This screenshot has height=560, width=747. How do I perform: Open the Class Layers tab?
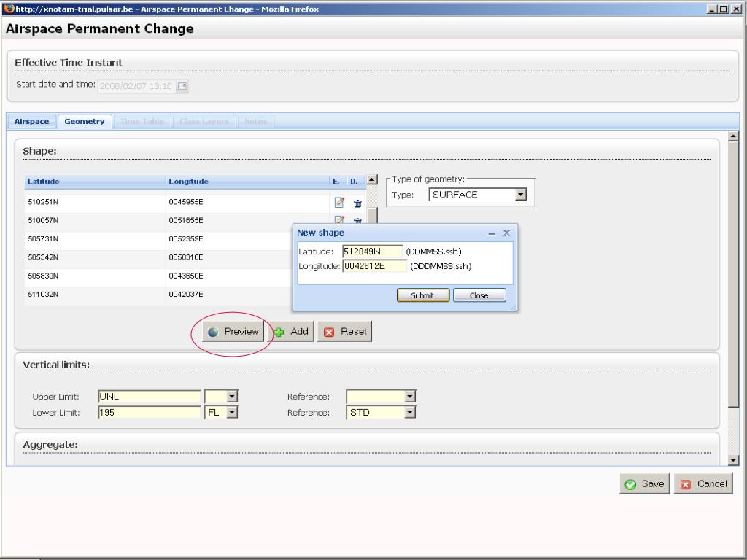point(204,122)
